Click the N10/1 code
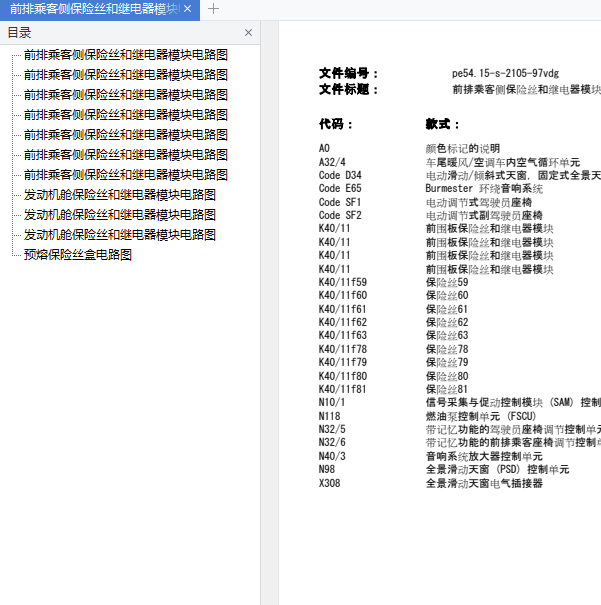The image size is (601, 605). (x=332, y=402)
